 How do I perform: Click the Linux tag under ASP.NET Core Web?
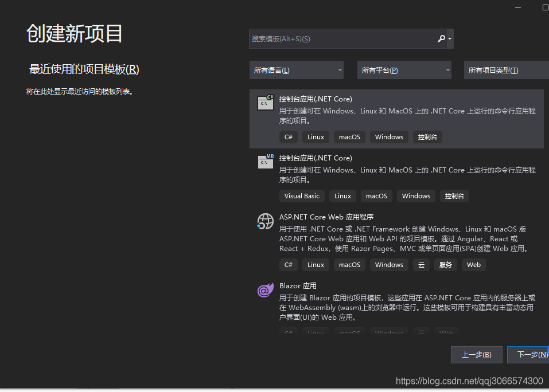(x=316, y=265)
